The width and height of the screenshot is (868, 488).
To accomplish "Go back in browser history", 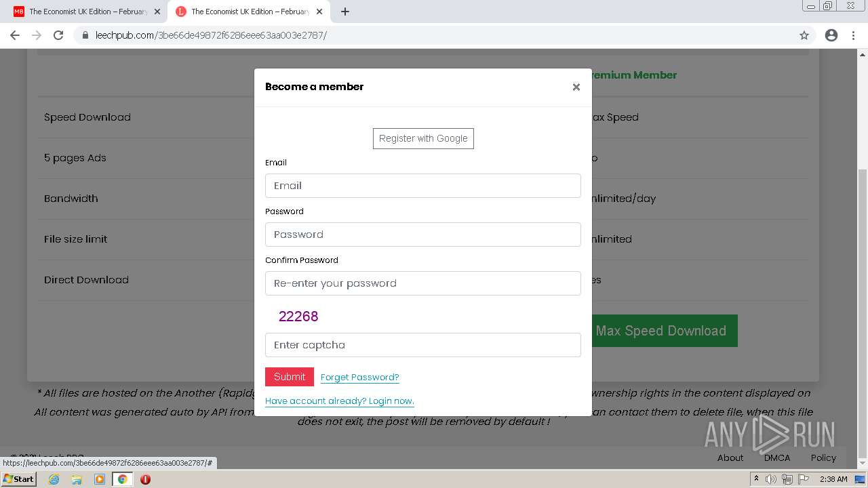I will (x=15, y=35).
